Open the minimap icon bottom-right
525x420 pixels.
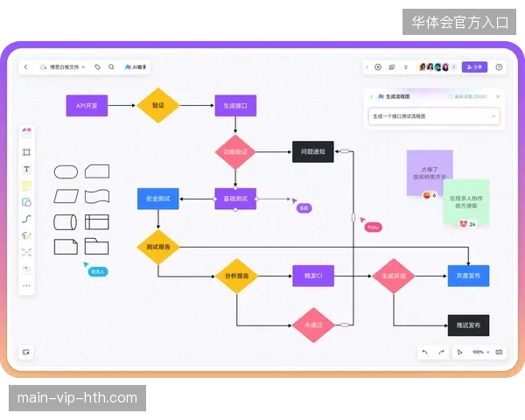click(499, 352)
